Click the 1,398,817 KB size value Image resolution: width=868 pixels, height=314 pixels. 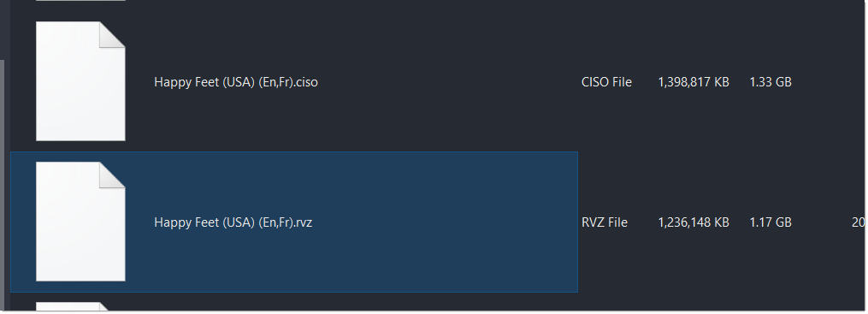693,82
